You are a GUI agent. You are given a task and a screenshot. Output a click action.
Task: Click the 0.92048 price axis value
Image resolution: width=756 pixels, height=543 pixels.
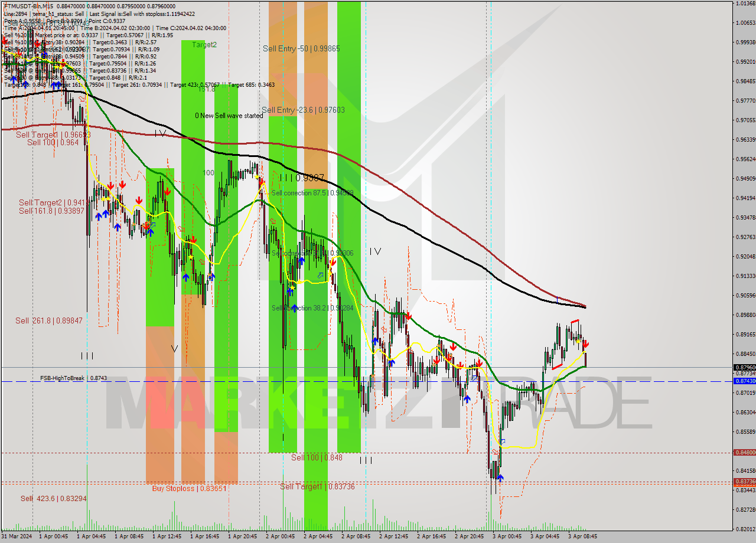(746, 256)
